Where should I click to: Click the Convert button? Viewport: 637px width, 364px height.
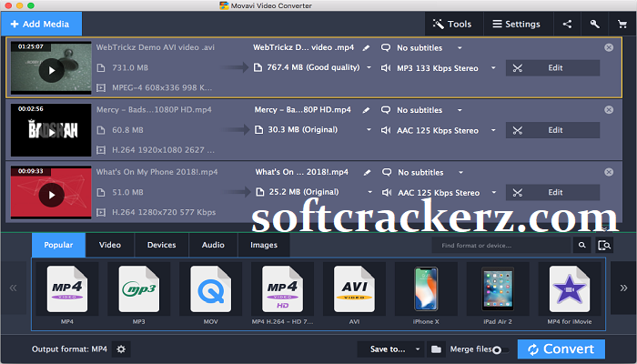pyautogui.click(x=561, y=349)
